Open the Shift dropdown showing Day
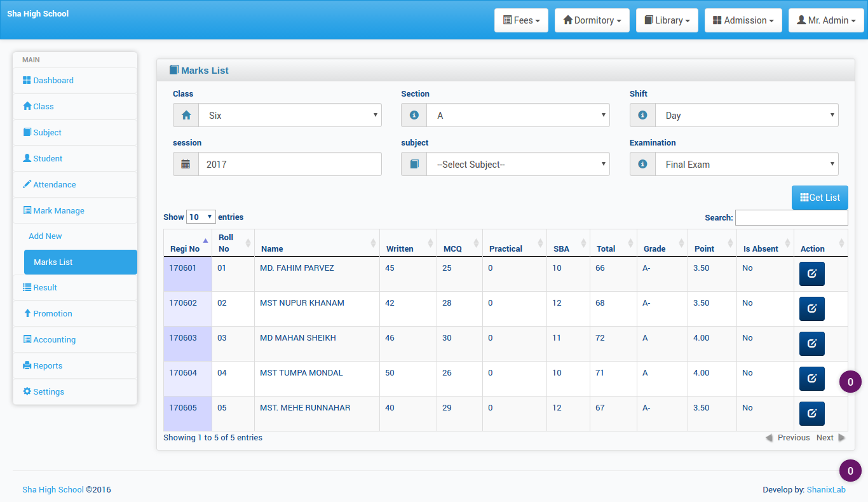The height and width of the screenshot is (502, 868). pos(747,116)
